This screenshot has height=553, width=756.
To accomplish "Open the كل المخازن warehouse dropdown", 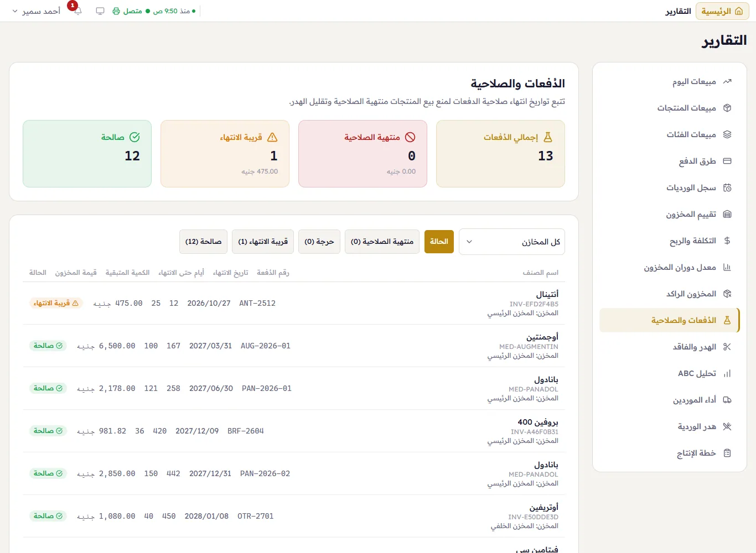I will click(x=512, y=242).
